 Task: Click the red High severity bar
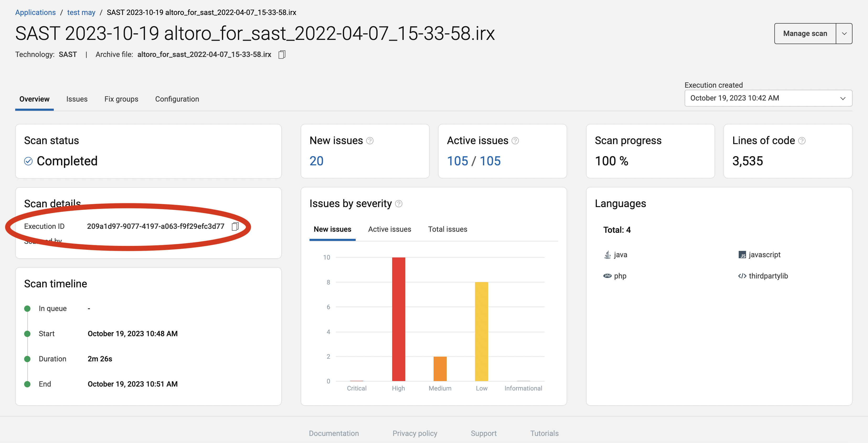[398, 319]
